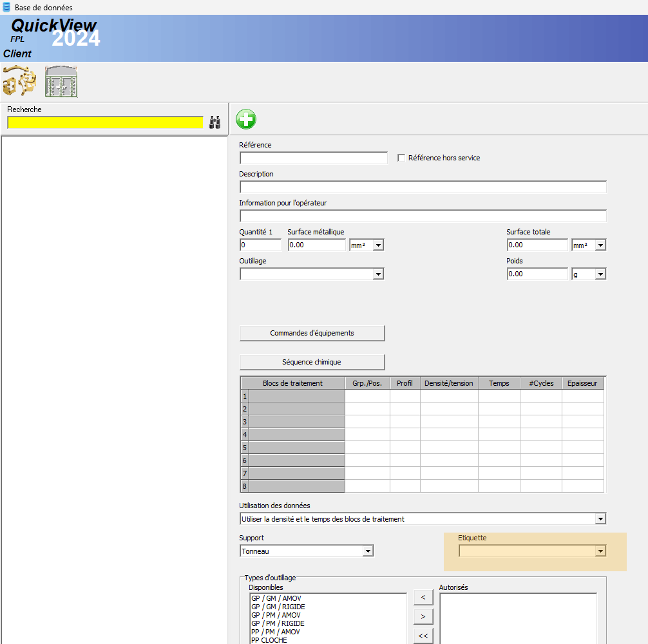Click the golden metal parts icon
This screenshot has width=648, height=644.
click(x=19, y=81)
